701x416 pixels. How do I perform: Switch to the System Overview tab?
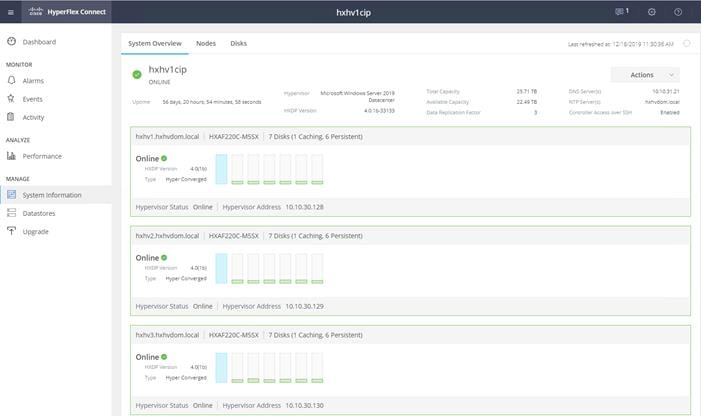[x=155, y=43]
